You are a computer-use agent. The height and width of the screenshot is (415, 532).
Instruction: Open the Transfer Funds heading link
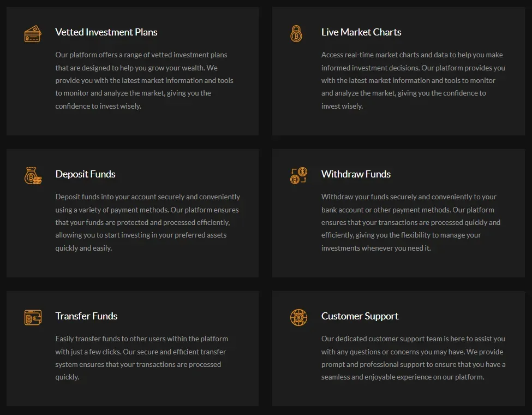click(86, 316)
